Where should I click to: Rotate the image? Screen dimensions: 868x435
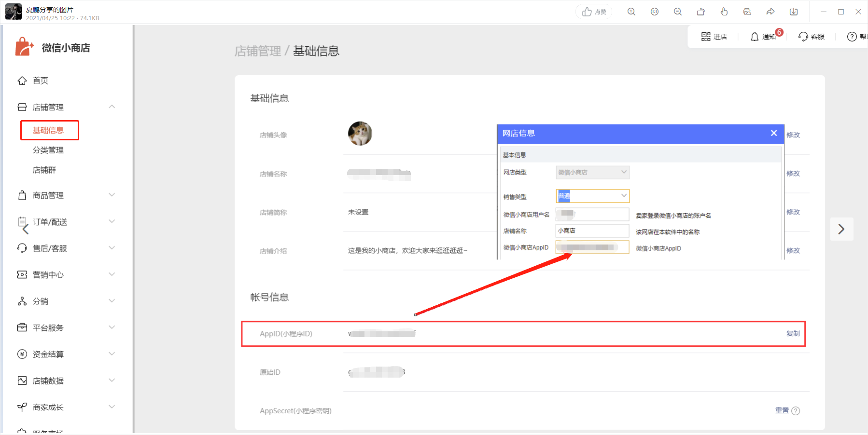tap(701, 12)
